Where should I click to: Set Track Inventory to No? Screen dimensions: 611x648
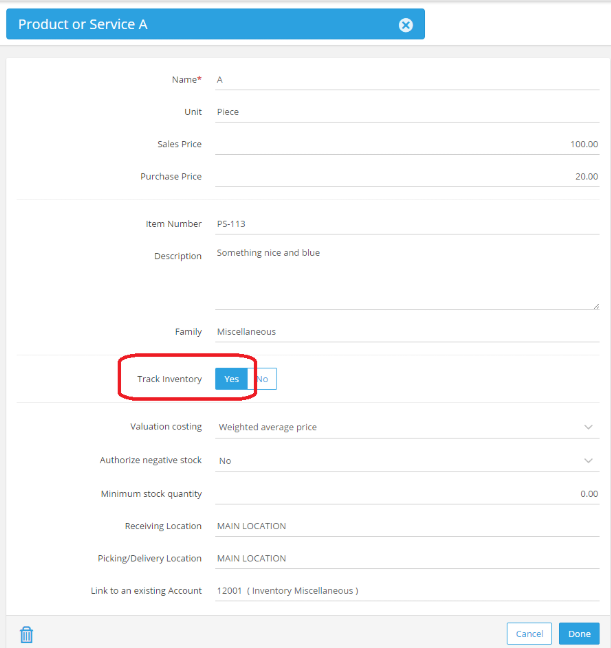(x=263, y=379)
